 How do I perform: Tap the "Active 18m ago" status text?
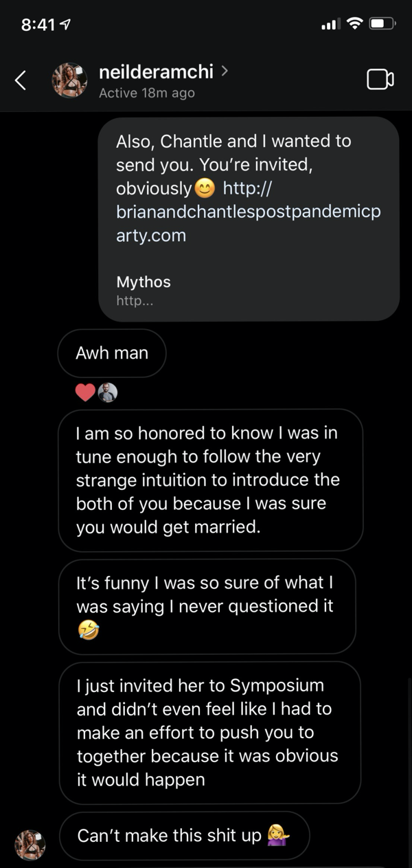pyautogui.click(x=146, y=93)
